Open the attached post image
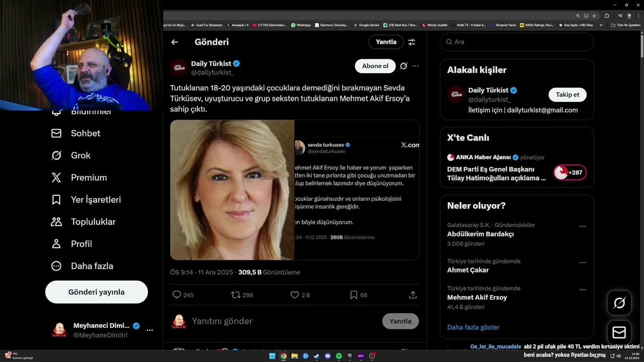This screenshot has height=362, width=644. click(x=294, y=190)
